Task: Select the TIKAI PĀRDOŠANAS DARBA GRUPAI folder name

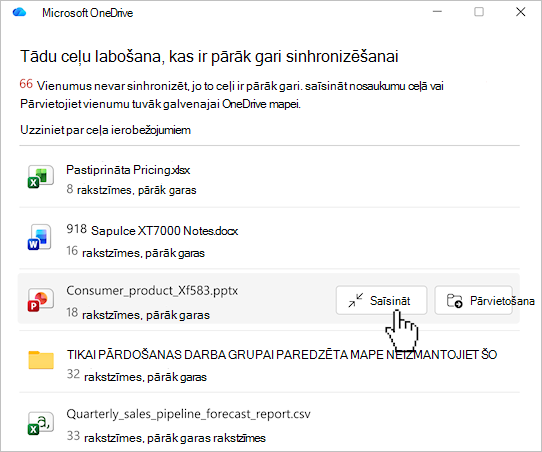Action: click(282, 355)
